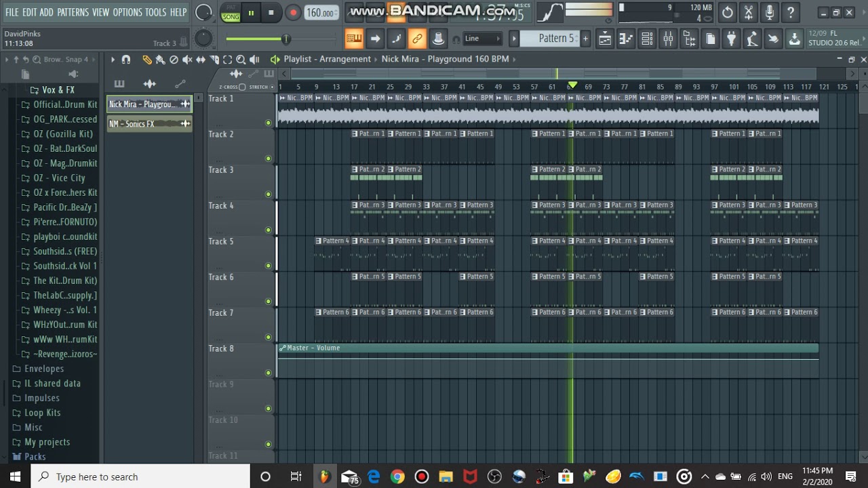Image resolution: width=868 pixels, height=488 pixels.
Task: Open the audio editor scissors icon
Action: 748,12
